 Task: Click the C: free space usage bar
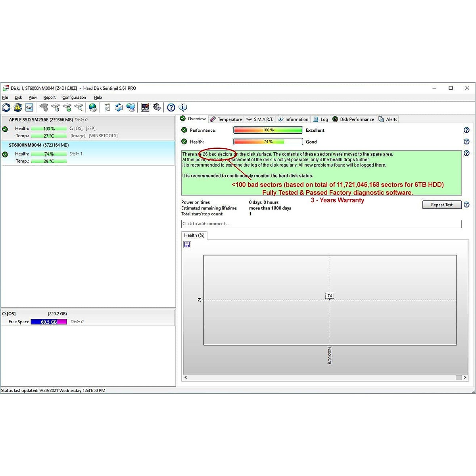click(x=49, y=322)
